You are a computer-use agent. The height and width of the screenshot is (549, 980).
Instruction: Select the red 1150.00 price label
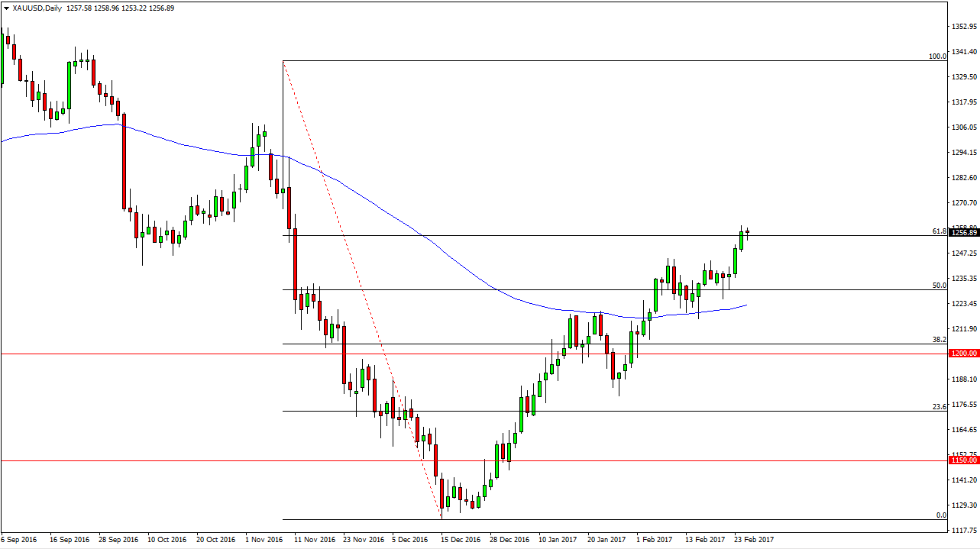click(962, 460)
